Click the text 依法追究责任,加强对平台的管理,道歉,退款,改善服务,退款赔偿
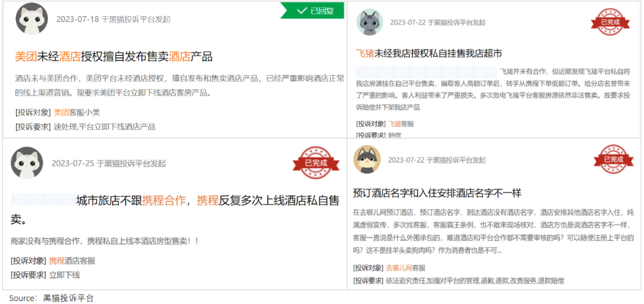The height and width of the screenshot is (304, 644). (x=475, y=281)
